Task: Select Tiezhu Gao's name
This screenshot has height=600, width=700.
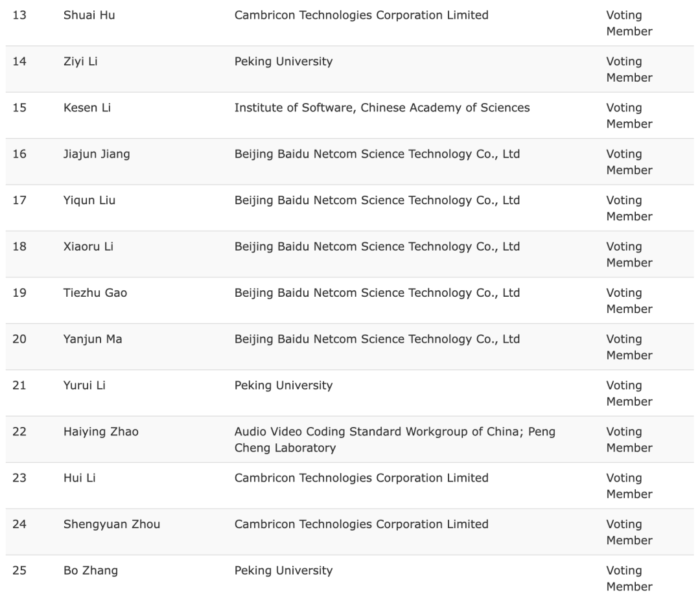Action: [x=95, y=293]
